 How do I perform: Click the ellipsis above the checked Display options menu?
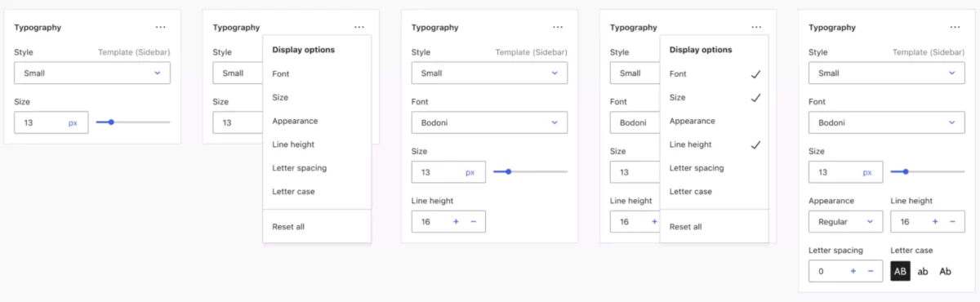[x=757, y=27]
